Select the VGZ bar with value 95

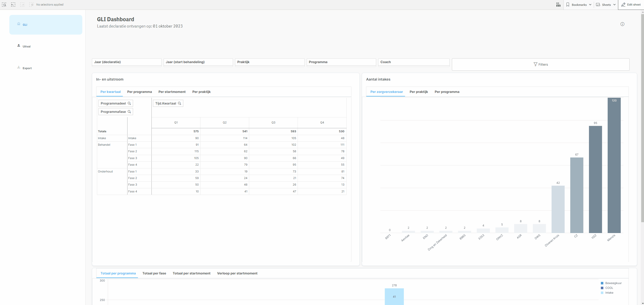(x=595, y=179)
